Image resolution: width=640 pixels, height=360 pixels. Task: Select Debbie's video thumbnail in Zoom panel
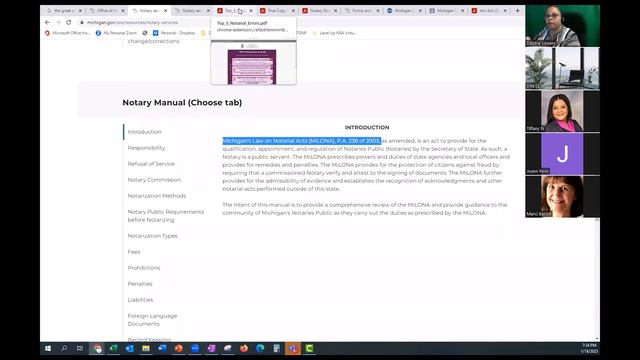pos(562,26)
